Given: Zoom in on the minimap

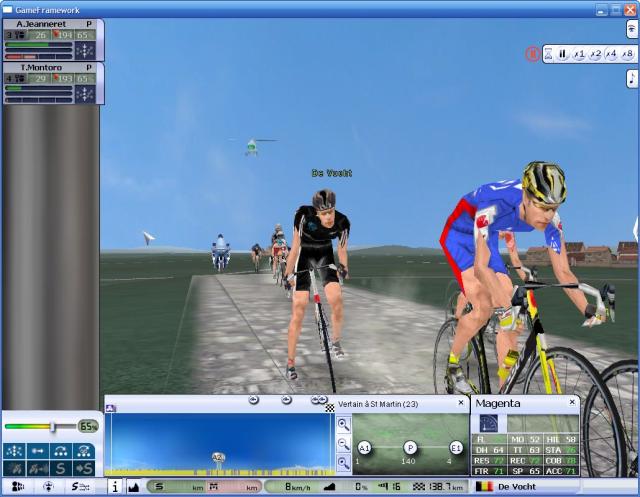Looking at the screenshot, I should (344, 424).
